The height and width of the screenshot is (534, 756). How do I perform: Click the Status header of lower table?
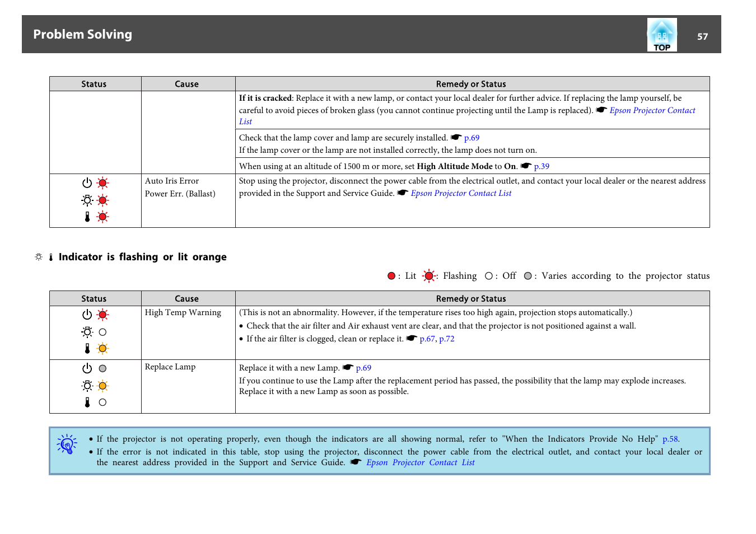pos(94,299)
